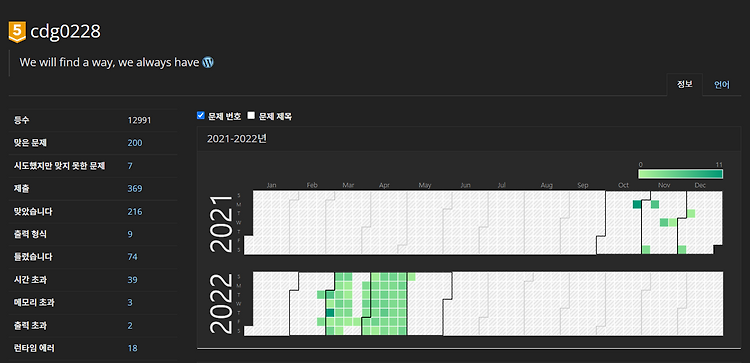This screenshot has height=363, width=750.
Task: Open the 74 wrong answer results link
Action: coord(132,257)
